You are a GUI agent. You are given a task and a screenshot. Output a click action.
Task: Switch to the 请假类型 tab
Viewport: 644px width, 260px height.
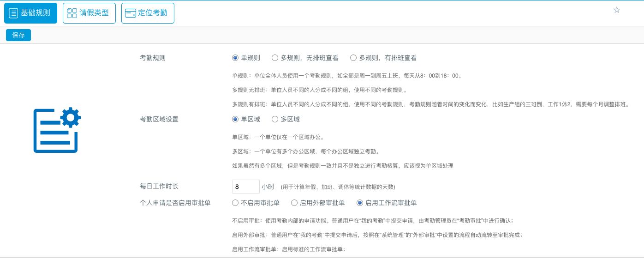pos(89,13)
